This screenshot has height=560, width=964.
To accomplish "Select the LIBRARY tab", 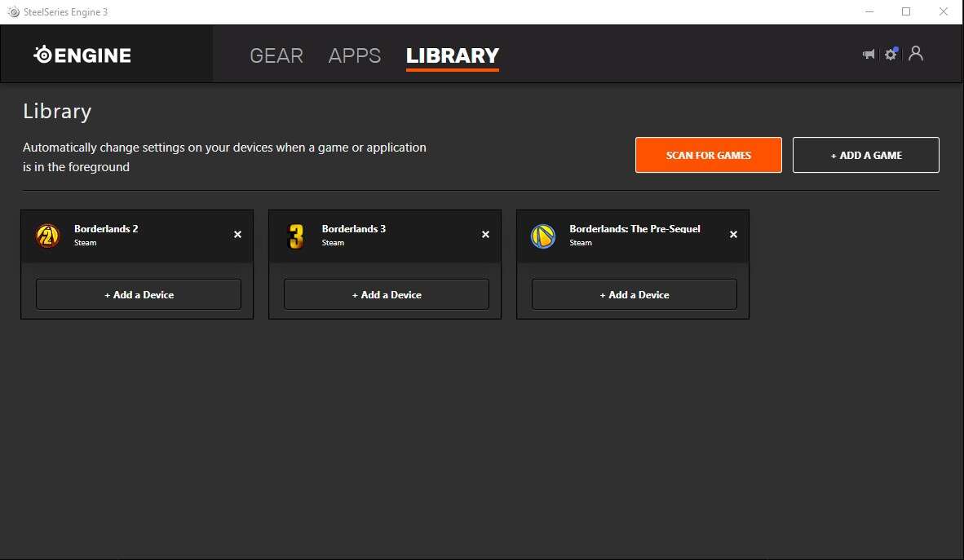I will 452,55.
